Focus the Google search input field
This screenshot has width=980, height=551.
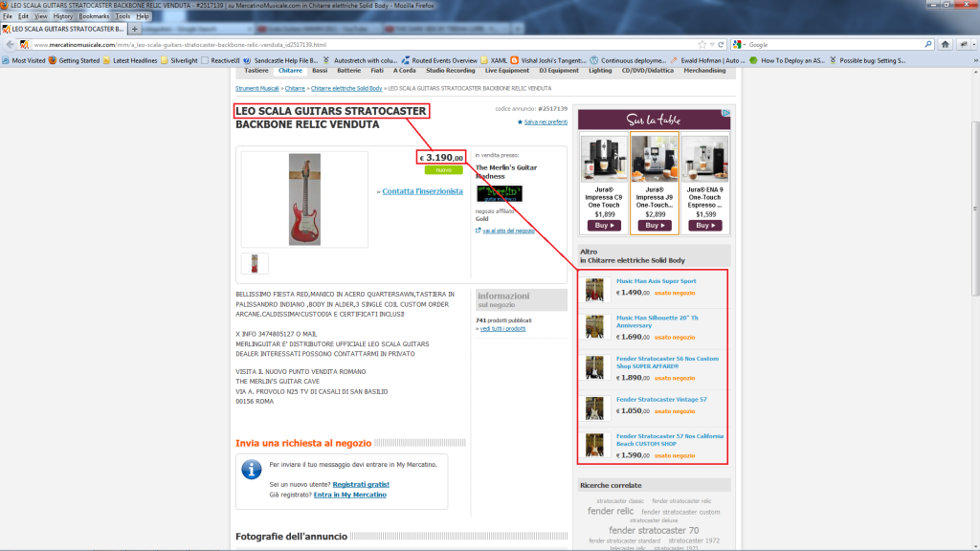835,44
